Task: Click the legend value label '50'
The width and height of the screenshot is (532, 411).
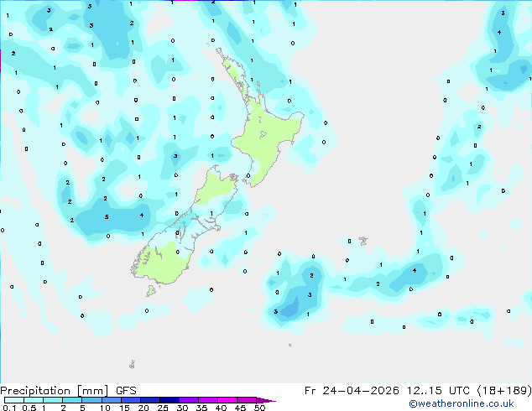Action: tap(259, 408)
